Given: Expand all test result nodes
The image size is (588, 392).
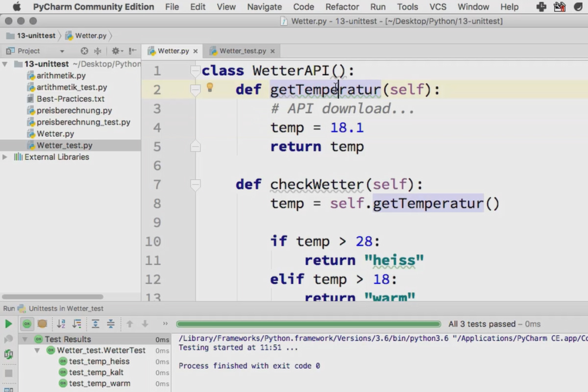Looking at the screenshot, I should [x=96, y=324].
